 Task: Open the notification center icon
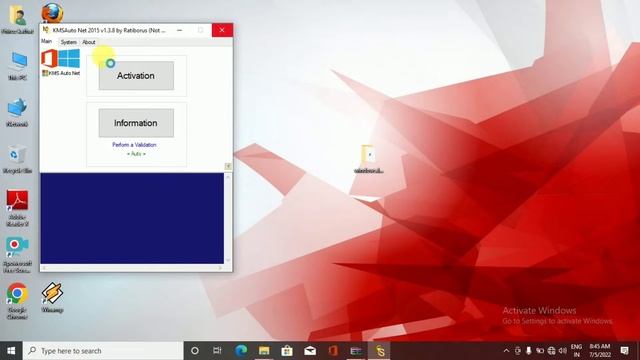pos(624,351)
